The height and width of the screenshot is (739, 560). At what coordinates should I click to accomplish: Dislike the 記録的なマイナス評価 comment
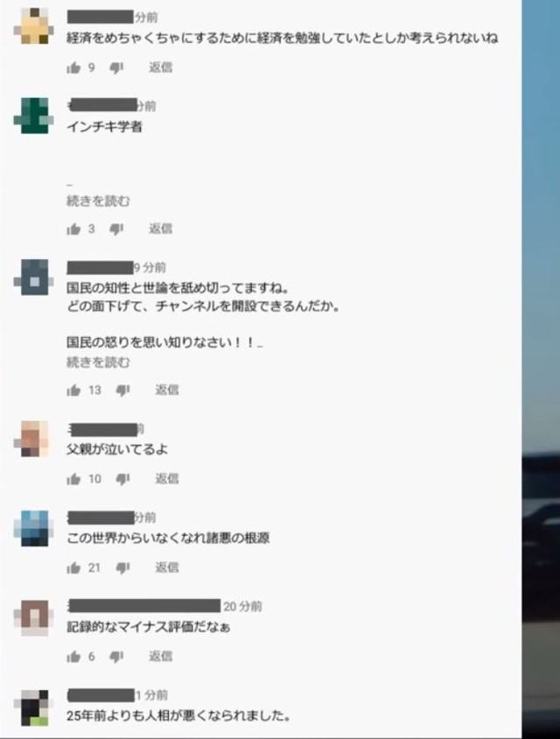(x=116, y=657)
